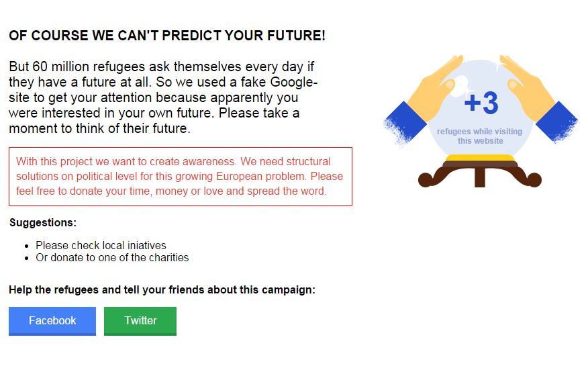588x368 pixels.
Task: Click the brown crystal ball stand
Action: 479,175
